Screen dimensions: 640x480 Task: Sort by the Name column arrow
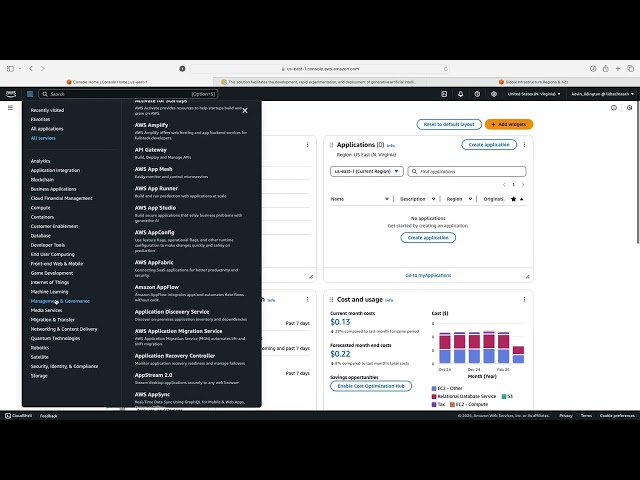(x=387, y=199)
